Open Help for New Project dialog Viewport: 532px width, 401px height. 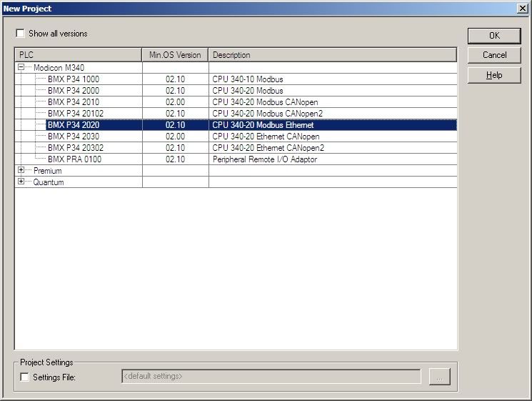coord(494,75)
